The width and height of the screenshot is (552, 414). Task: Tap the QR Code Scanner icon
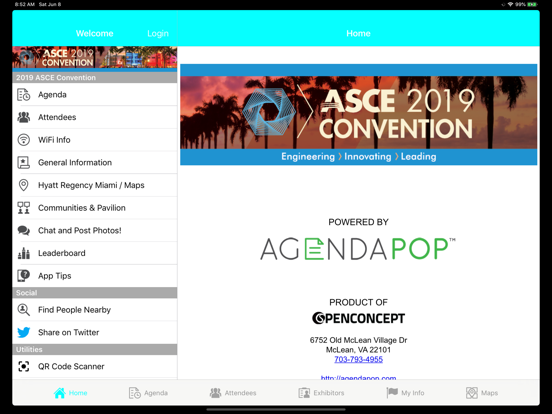pyautogui.click(x=24, y=366)
